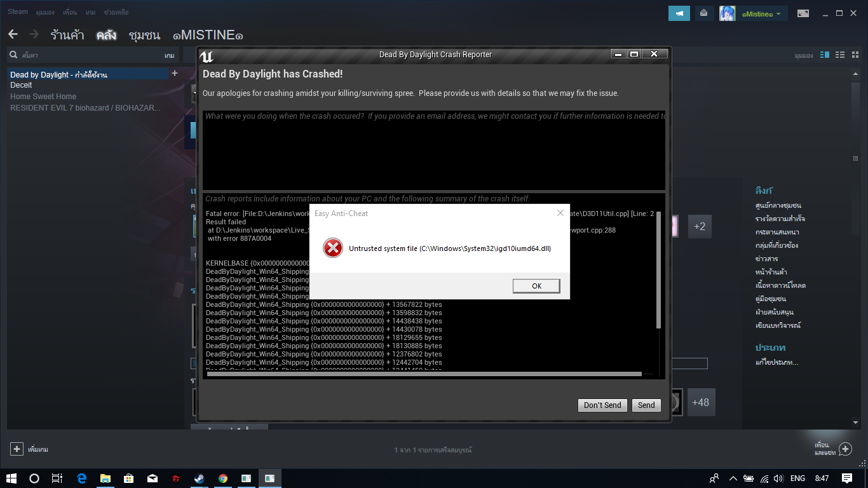Open Google Chrome from taskbar
The height and width of the screenshot is (488, 868).
[x=222, y=478]
